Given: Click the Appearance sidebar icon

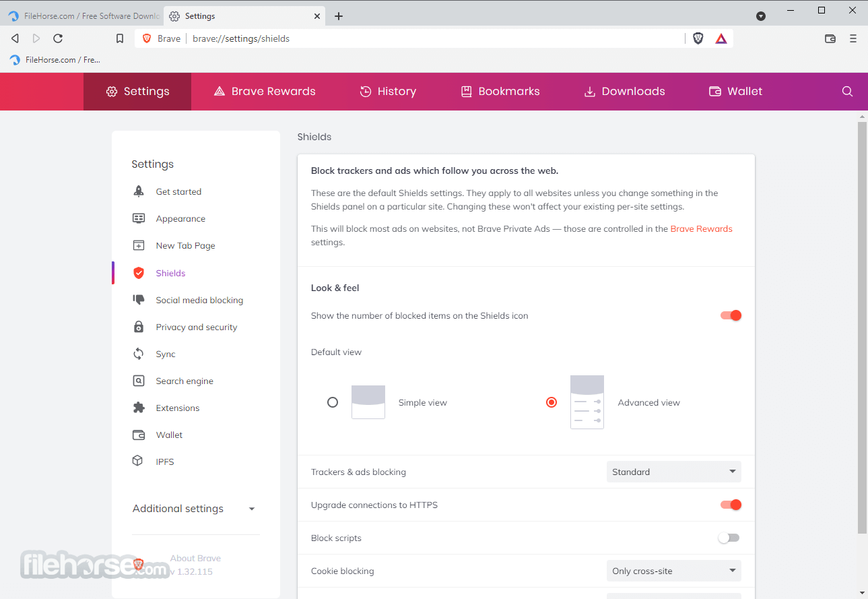Looking at the screenshot, I should [x=139, y=218].
